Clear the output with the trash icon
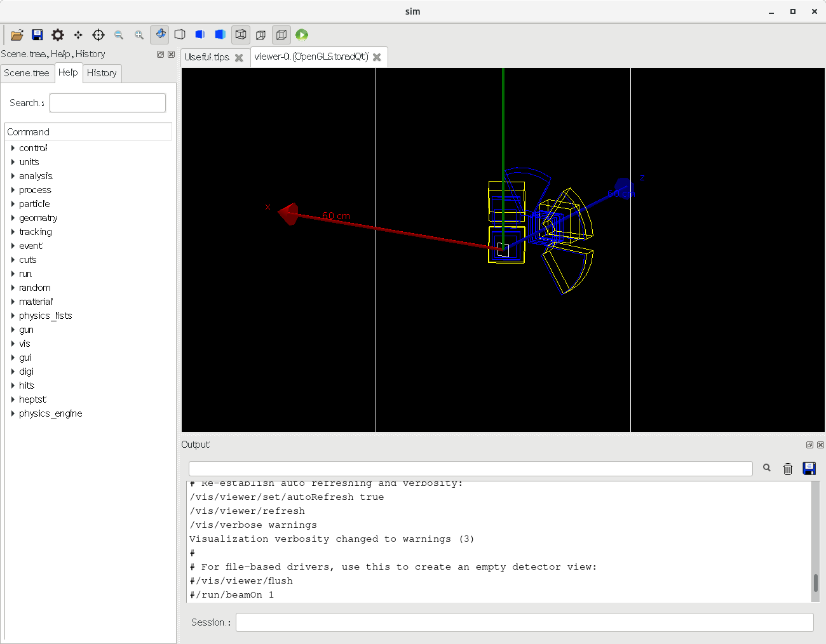This screenshot has height=644, width=826. coord(788,469)
